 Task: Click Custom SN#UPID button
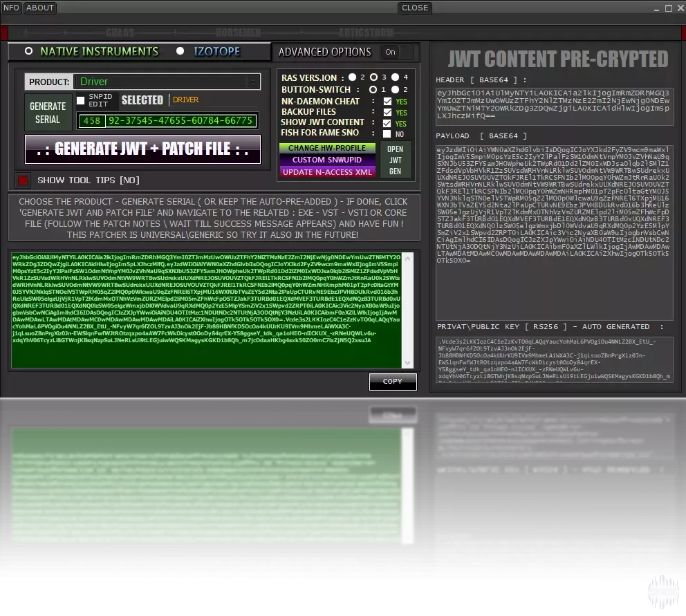click(x=327, y=160)
